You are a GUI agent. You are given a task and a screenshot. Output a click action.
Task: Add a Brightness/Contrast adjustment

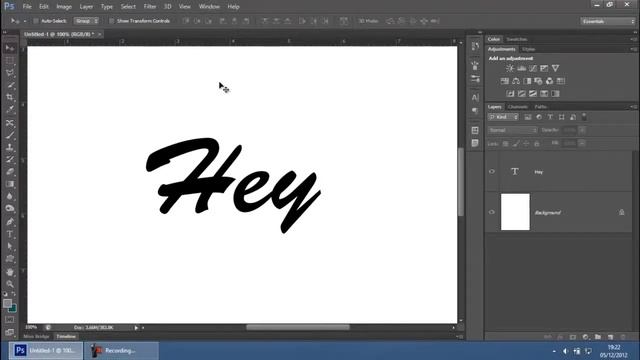[x=510, y=68]
